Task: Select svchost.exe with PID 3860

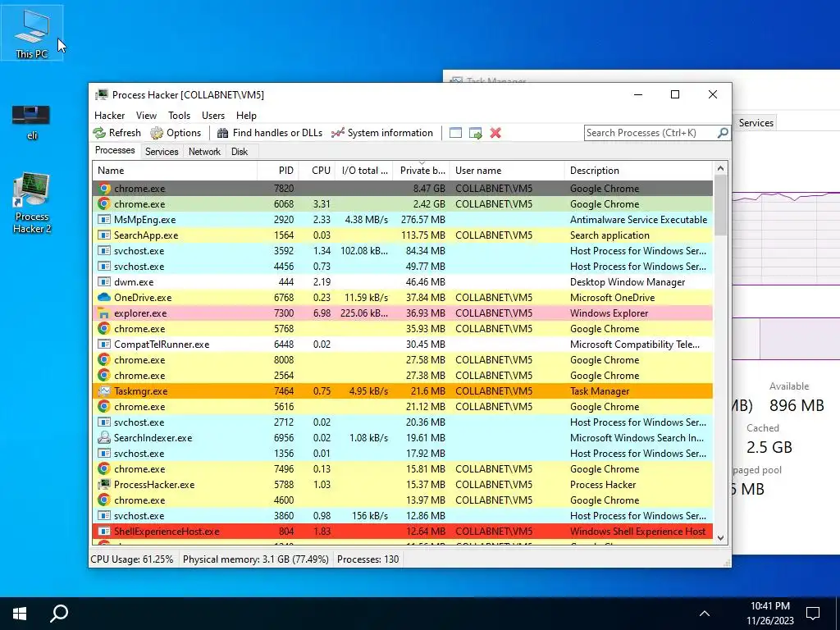Action: (403, 516)
